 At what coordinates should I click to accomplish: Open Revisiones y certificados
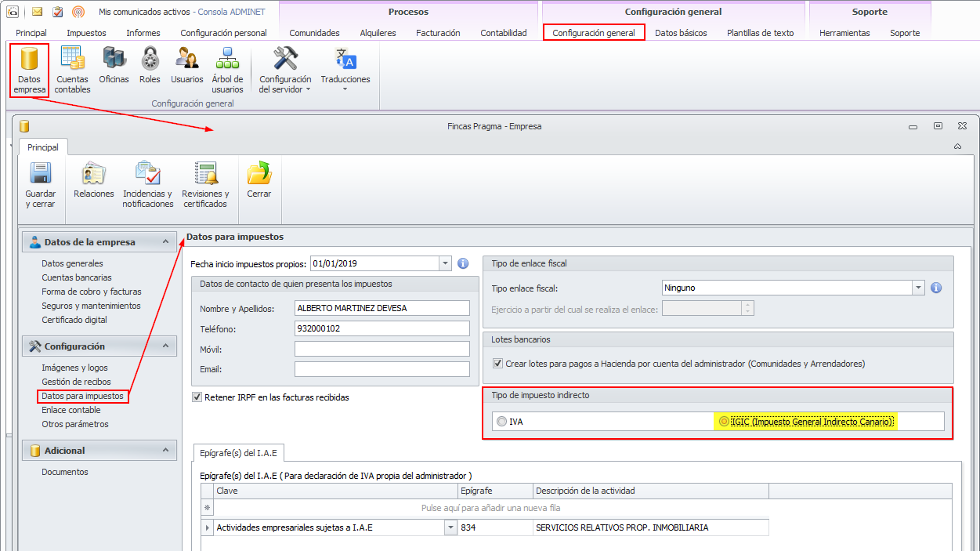tap(205, 185)
